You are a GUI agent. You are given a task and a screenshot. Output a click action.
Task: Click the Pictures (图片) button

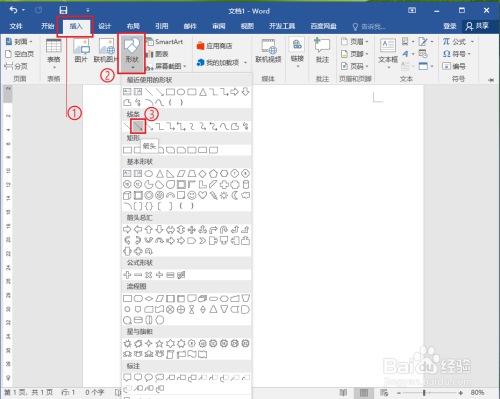coord(81,50)
